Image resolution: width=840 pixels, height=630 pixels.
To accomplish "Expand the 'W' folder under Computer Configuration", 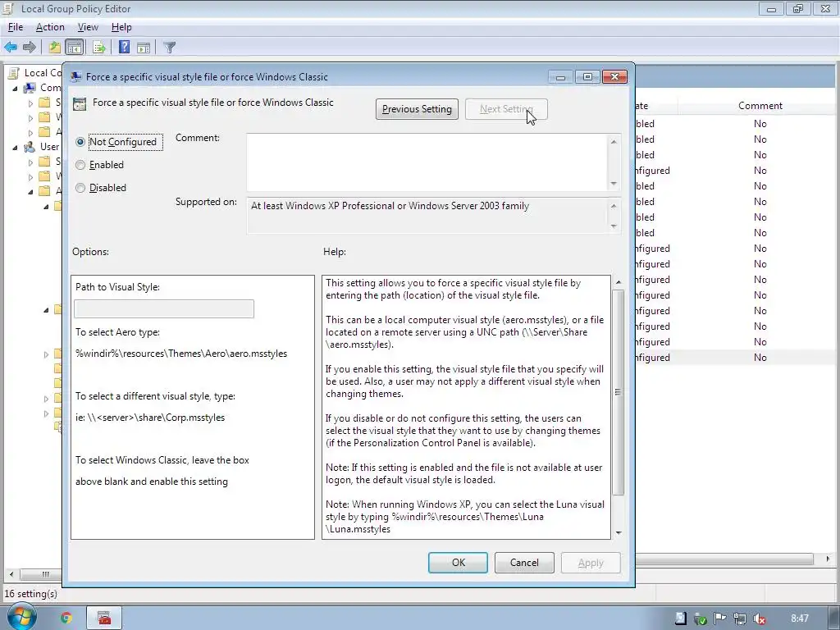I will pyautogui.click(x=30, y=117).
